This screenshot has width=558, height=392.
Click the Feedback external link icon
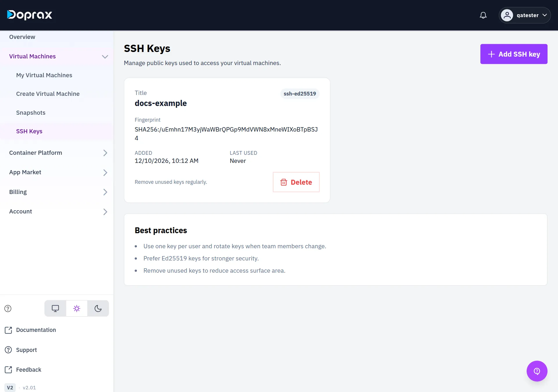point(8,370)
